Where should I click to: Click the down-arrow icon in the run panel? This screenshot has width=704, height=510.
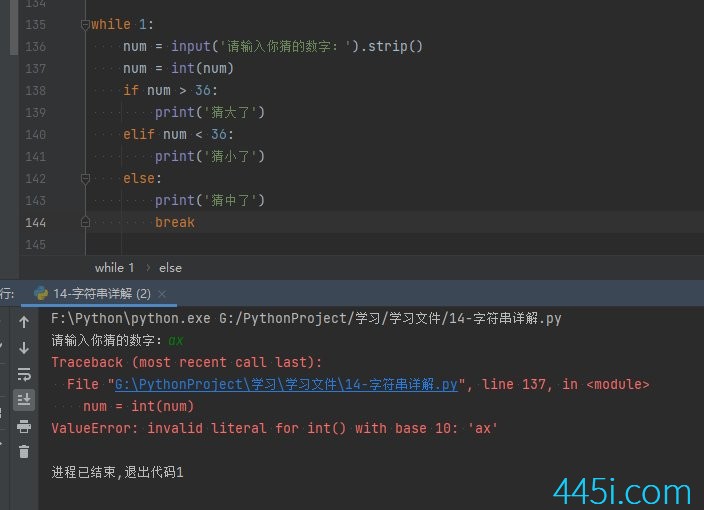pyautogui.click(x=24, y=347)
